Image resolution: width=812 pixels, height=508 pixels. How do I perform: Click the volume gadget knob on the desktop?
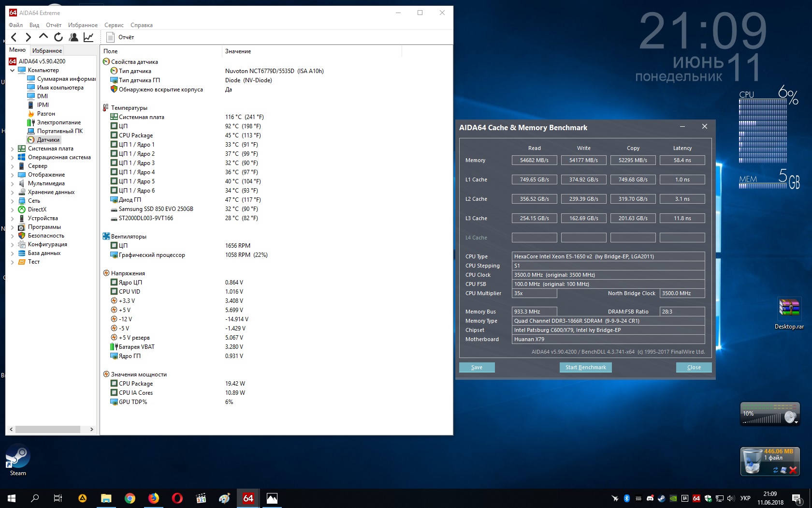[x=790, y=417]
